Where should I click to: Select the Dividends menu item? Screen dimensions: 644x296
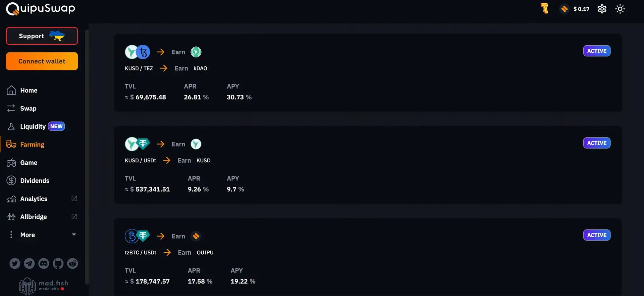[35, 181]
